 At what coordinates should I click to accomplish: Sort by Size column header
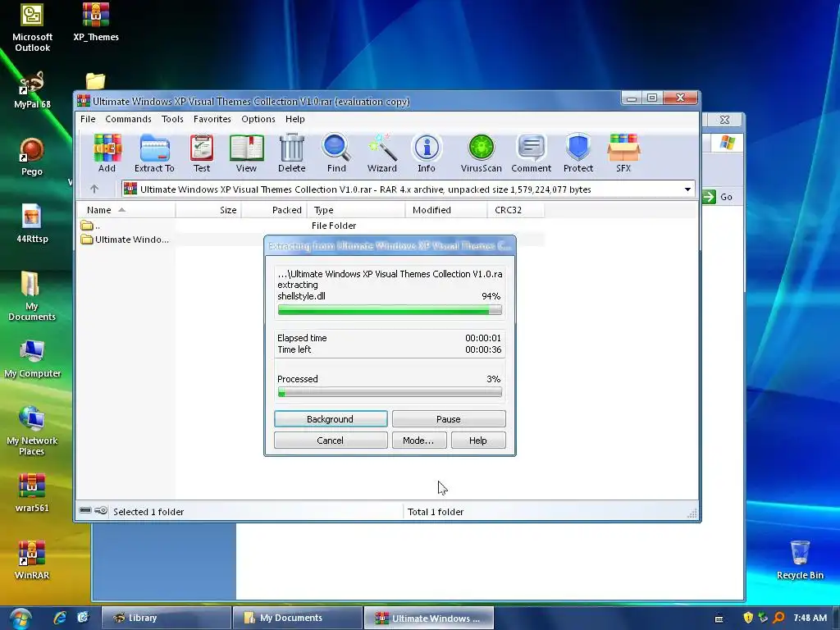point(208,210)
